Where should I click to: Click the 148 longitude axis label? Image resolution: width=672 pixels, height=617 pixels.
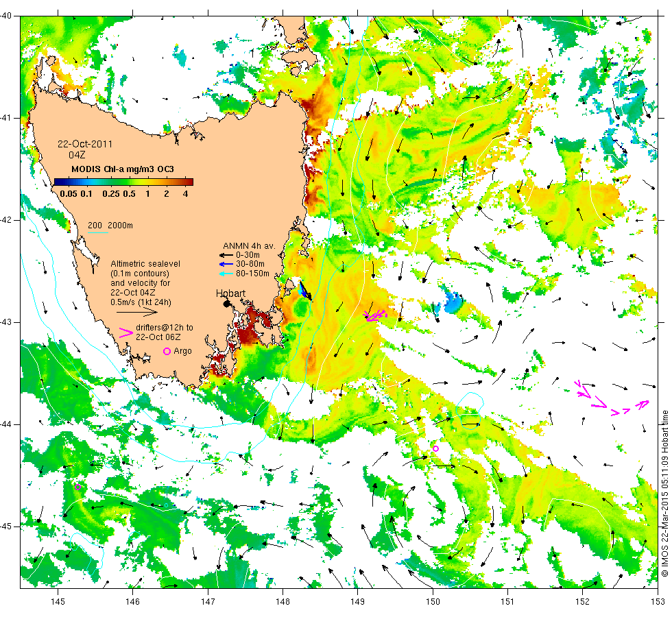coord(283,602)
